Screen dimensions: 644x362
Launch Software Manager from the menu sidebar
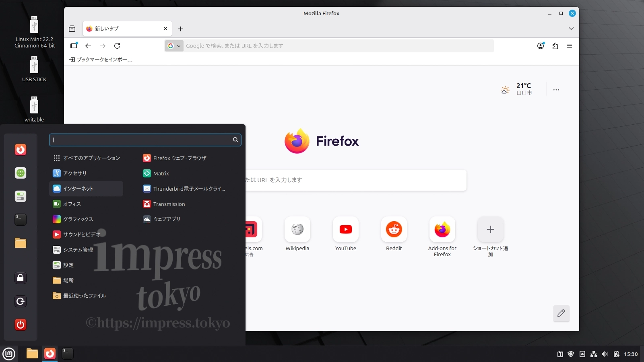tap(21, 173)
